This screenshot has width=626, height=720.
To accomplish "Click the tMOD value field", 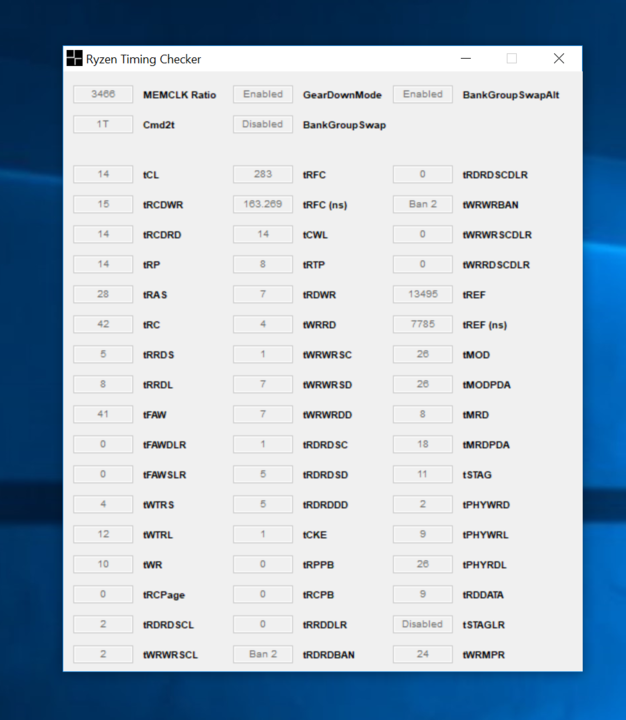I will [423, 354].
